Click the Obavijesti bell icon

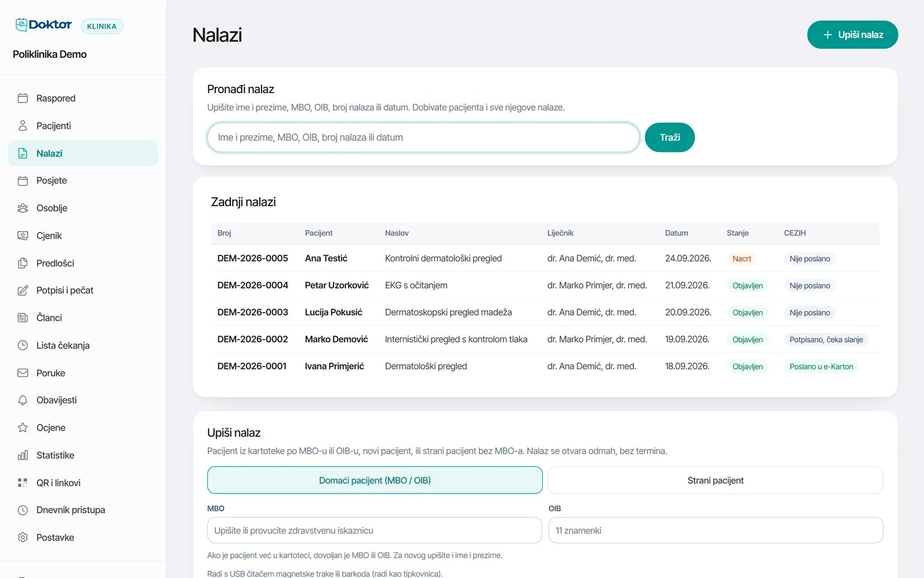23,400
